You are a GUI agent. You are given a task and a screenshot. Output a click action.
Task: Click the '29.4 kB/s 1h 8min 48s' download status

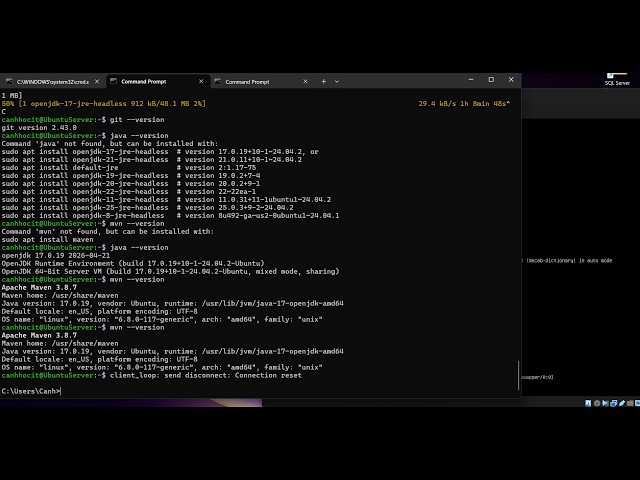point(464,104)
